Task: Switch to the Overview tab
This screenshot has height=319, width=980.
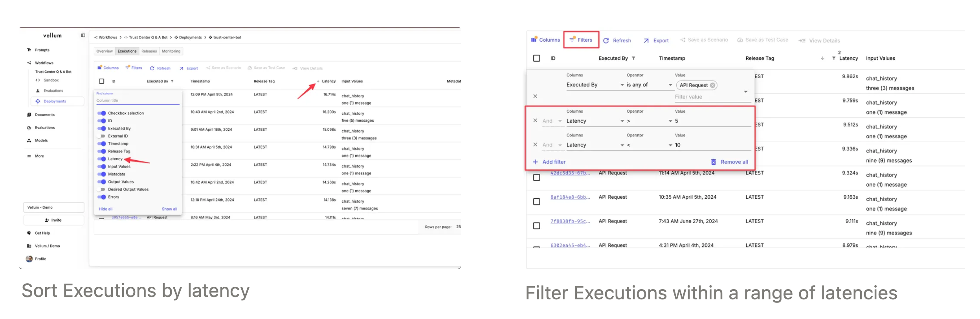Action: point(105,51)
